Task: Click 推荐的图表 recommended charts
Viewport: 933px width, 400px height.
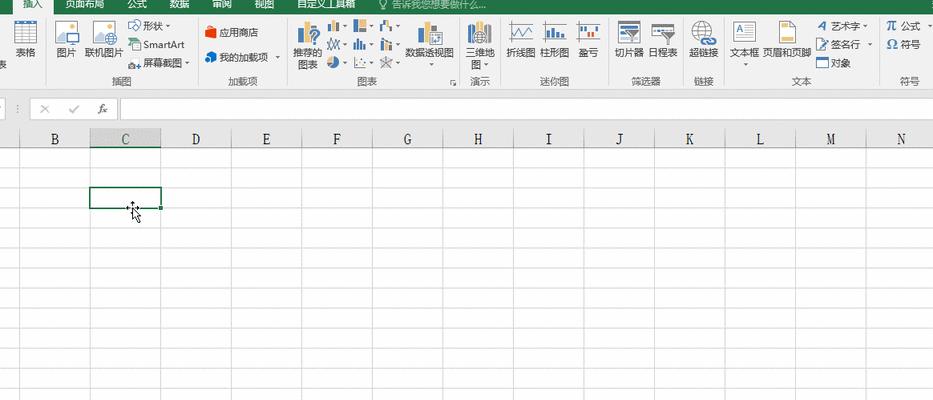Action: click(x=308, y=46)
